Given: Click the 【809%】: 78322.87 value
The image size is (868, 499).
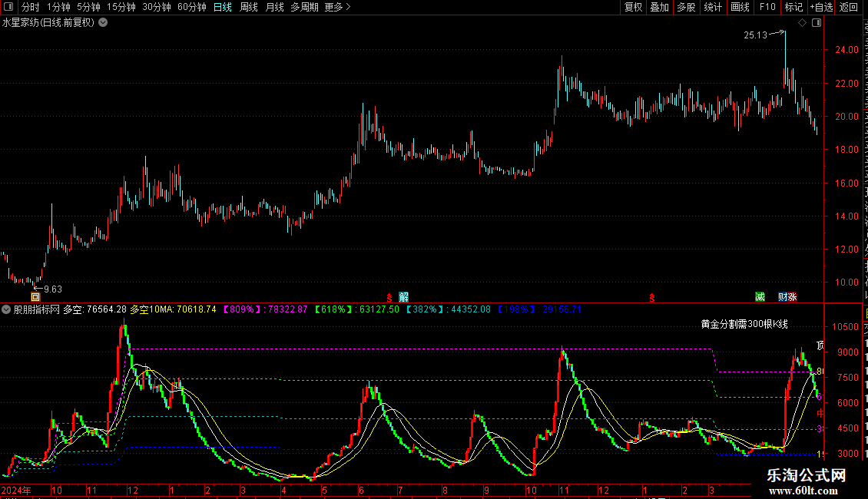Looking at the screenshot, I should [265, 310].
